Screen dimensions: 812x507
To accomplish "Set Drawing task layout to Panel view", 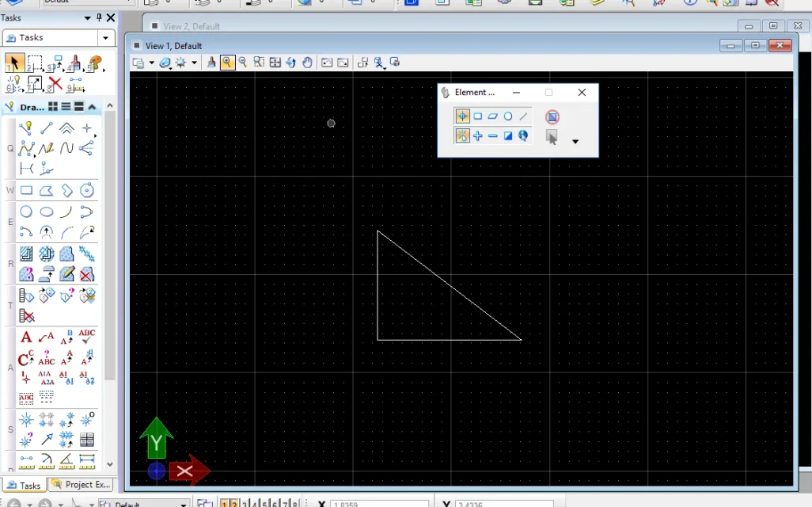I will click(x=78, y=107).
